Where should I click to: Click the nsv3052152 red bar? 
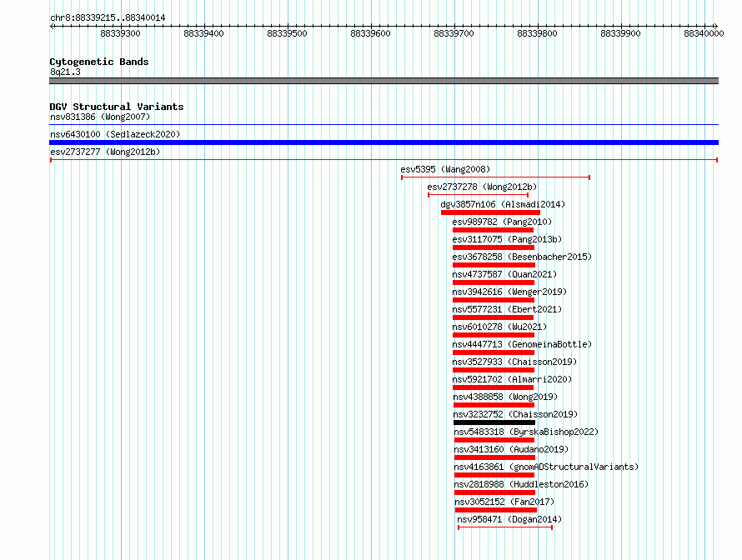496,510
